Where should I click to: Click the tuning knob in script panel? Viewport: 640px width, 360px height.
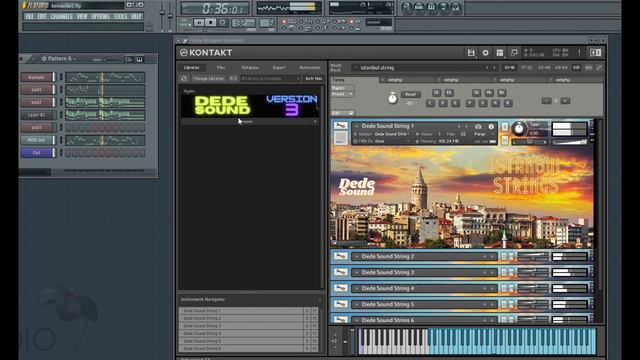(392, 98)
